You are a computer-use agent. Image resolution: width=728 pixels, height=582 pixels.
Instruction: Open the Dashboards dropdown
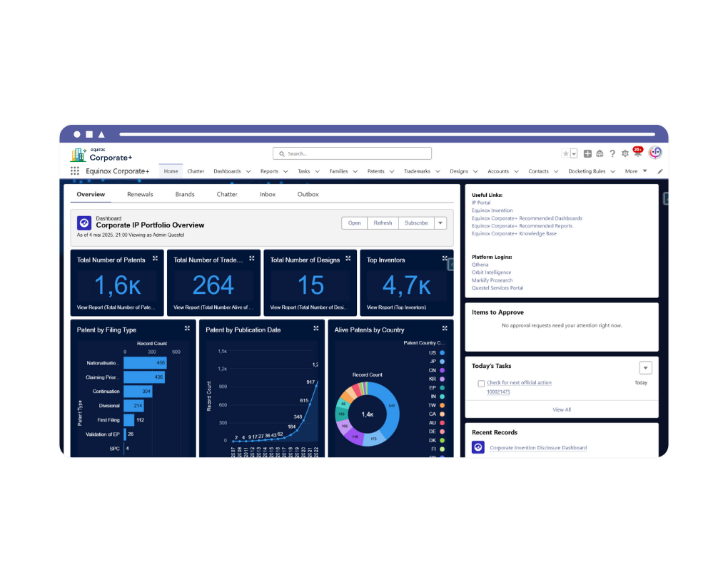tap(232, 171)
